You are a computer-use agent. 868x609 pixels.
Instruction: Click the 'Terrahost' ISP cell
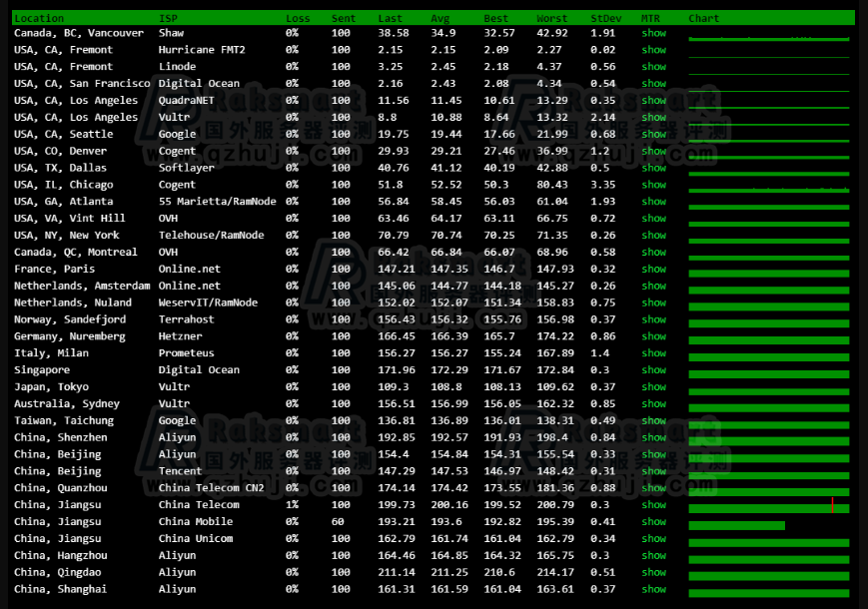186,319
